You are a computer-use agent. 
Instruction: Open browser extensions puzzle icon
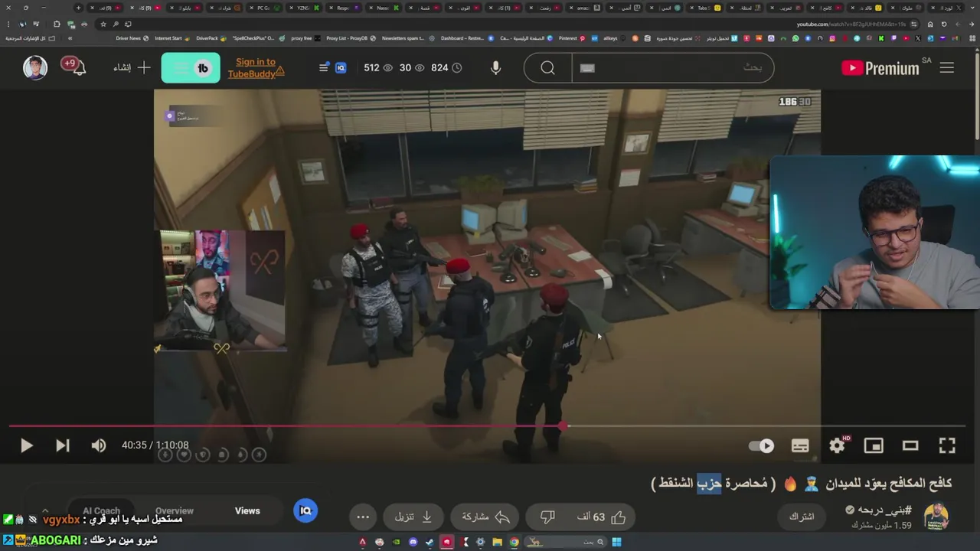pos(55,24)
